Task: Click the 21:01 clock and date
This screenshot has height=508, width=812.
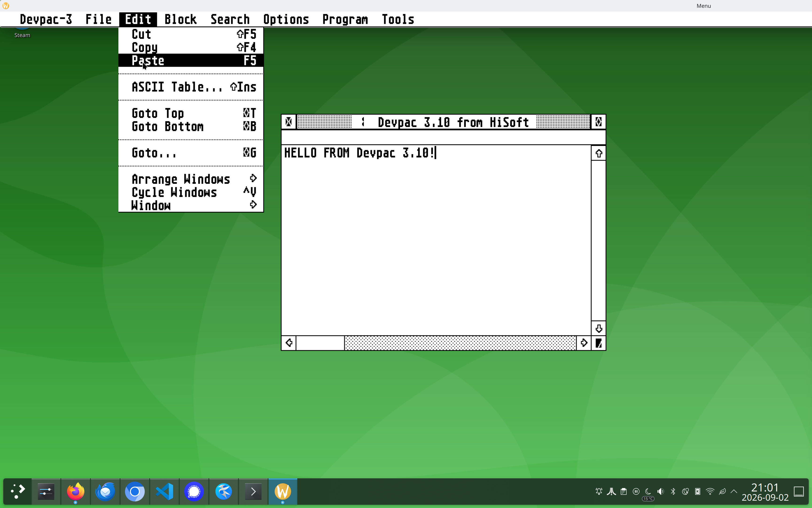Action: pyautogui.click(x=765, y=492)
